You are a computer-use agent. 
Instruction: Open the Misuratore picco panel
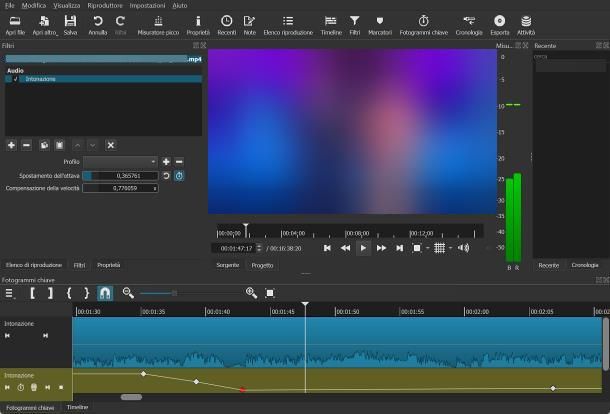(158, 25)
